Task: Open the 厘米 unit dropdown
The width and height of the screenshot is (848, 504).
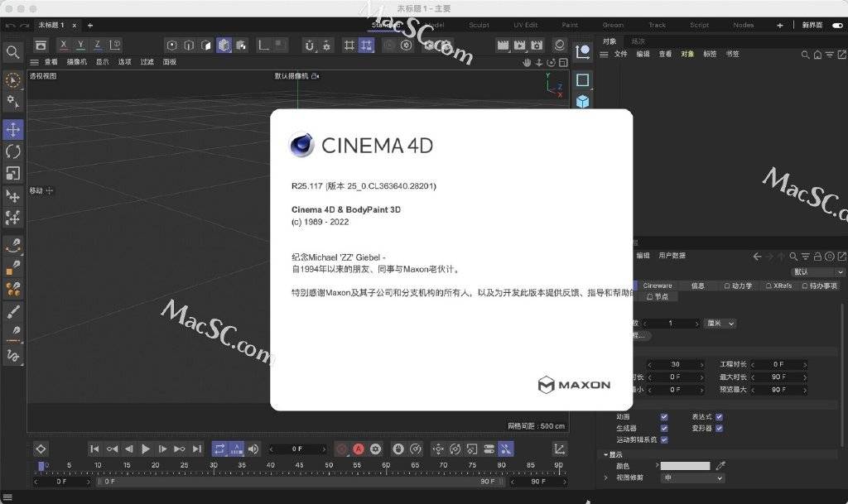Action: point(720,323)
